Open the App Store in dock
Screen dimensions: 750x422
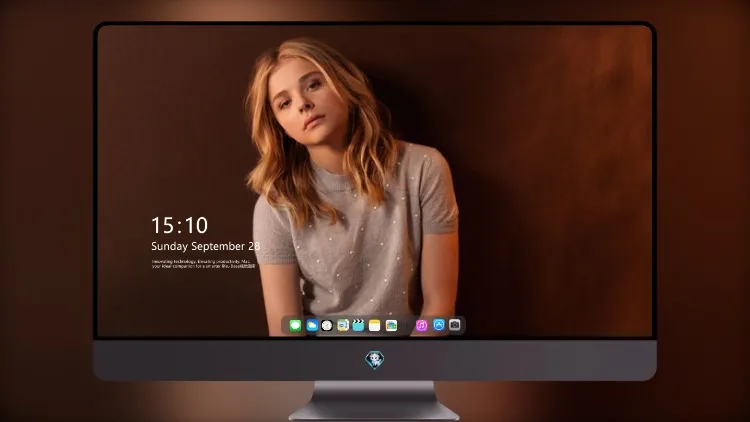click(x=439, y=325)
